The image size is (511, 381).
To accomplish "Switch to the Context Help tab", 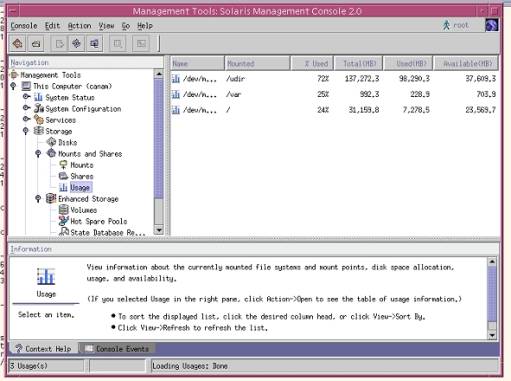I will (x=44, y=349).
